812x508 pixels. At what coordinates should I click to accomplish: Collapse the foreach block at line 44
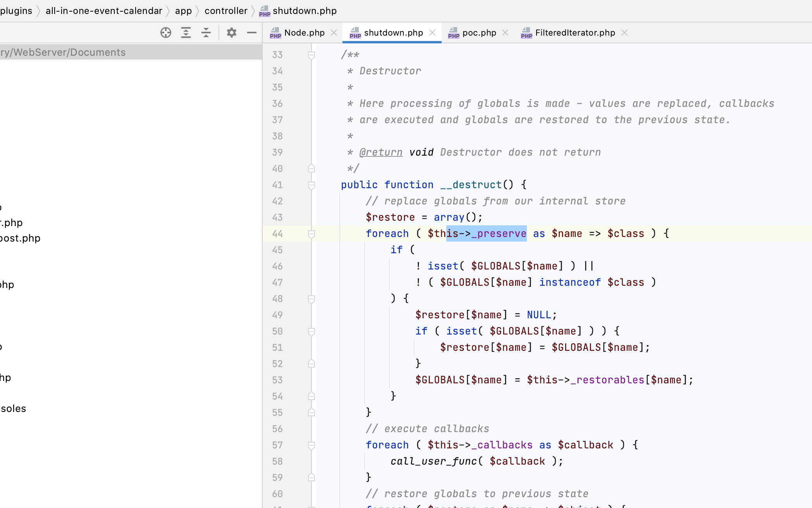coord(311,234)
